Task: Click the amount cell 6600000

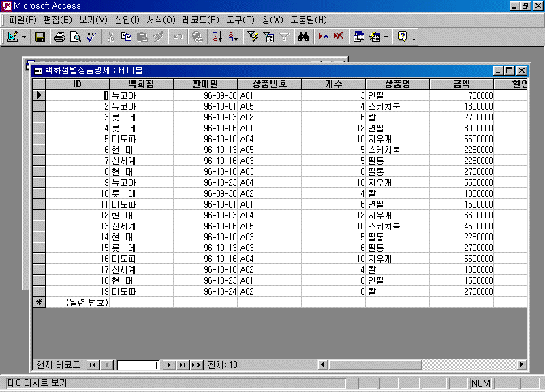Action: tap(462, 215)
